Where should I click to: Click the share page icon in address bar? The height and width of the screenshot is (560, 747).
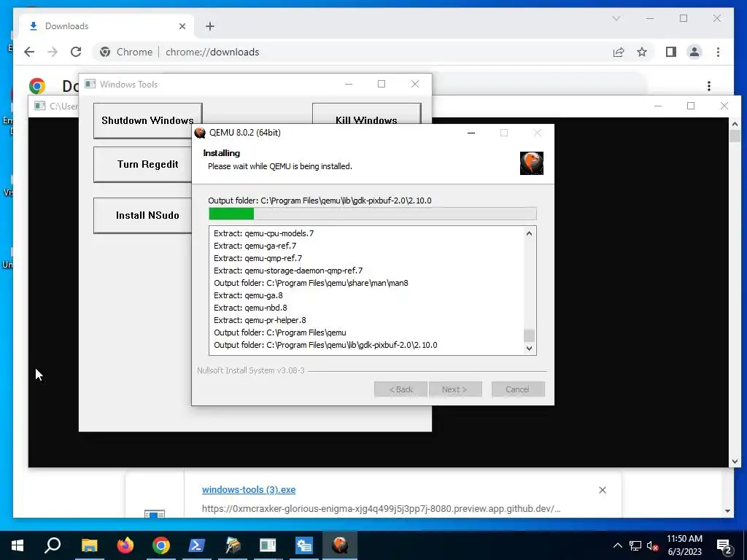(619, 52)
